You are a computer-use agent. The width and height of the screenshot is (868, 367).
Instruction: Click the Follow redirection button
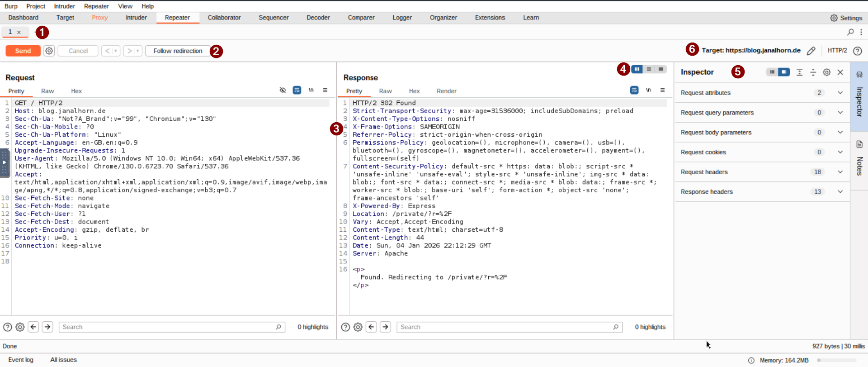point(178,51)
